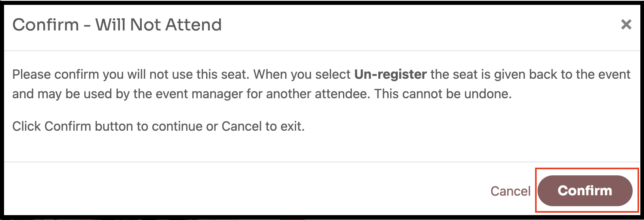
Task: Click the Confirm button
Action: [585, 191]
